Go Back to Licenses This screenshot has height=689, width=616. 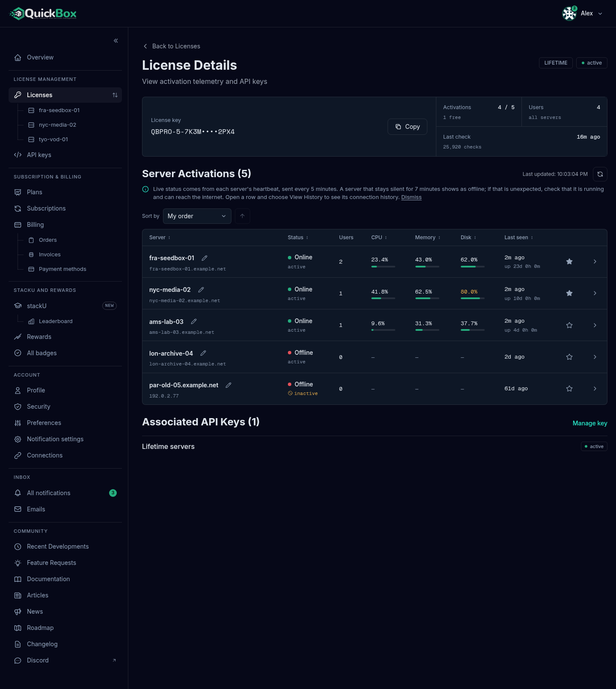coord(172,46)
